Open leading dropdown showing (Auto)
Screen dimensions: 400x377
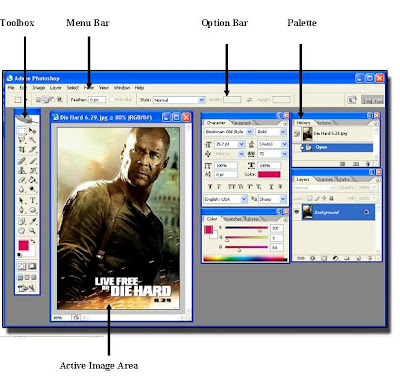284,144
